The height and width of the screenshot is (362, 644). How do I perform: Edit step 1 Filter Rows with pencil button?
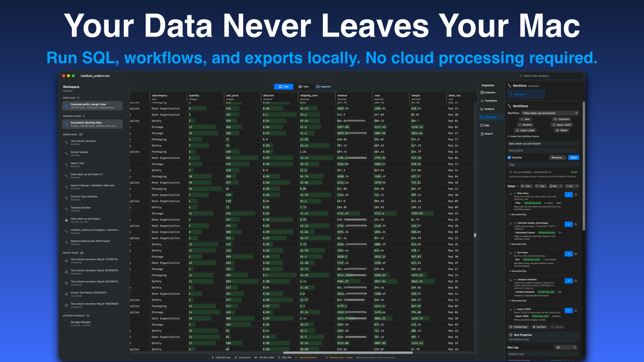point(568,195)
